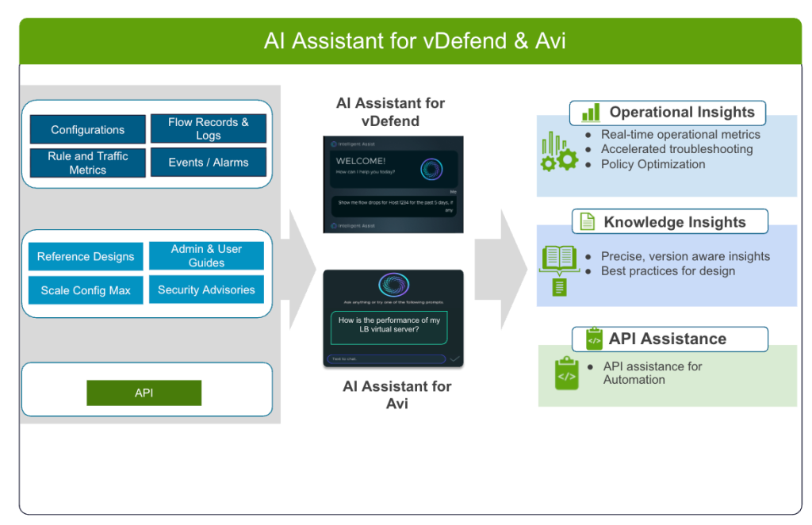This screenshot has height=525, width=812.
Task: Click the gears and bars operational icon
Action: click(x=559, y=151)
